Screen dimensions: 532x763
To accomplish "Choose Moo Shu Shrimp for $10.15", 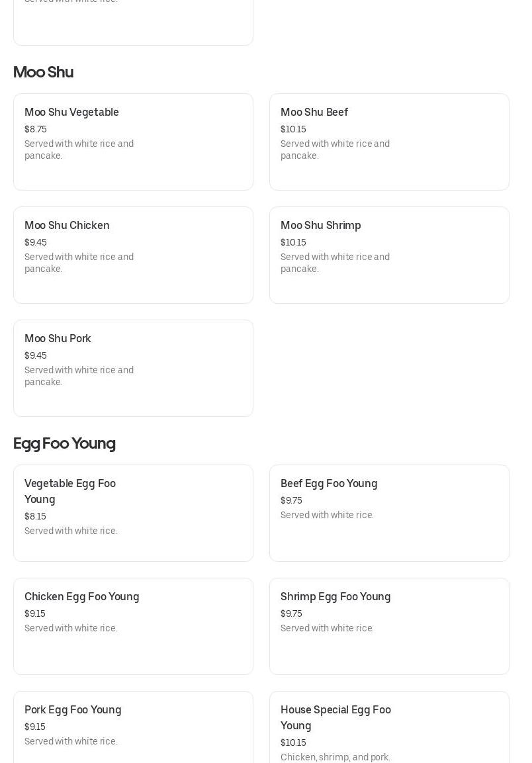I will [x=389, y=255].
